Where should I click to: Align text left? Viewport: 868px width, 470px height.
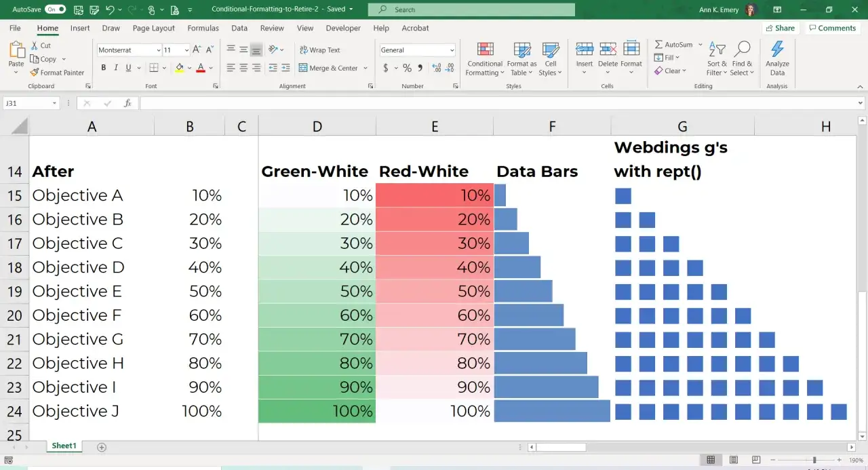click(231, 68)
